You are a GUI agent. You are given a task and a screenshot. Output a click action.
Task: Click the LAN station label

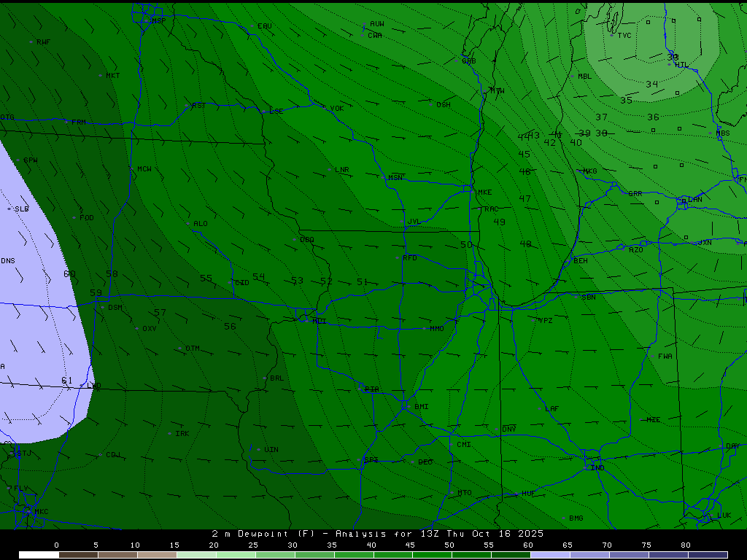695,199
